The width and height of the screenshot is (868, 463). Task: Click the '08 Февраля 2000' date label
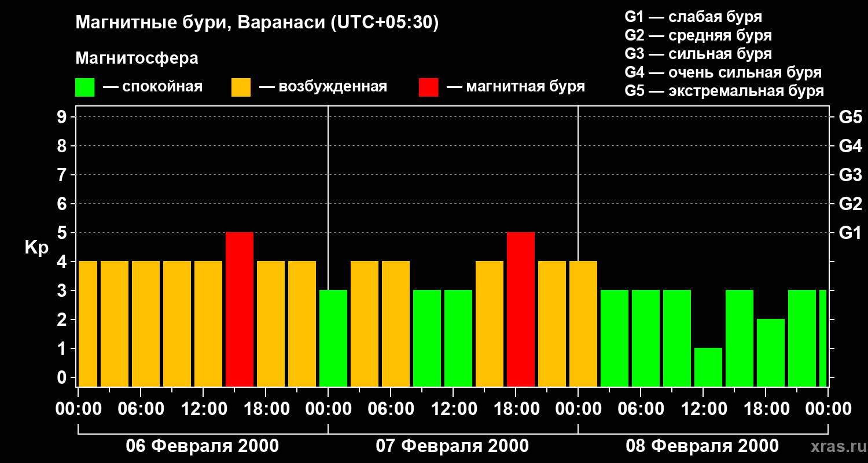703,446
